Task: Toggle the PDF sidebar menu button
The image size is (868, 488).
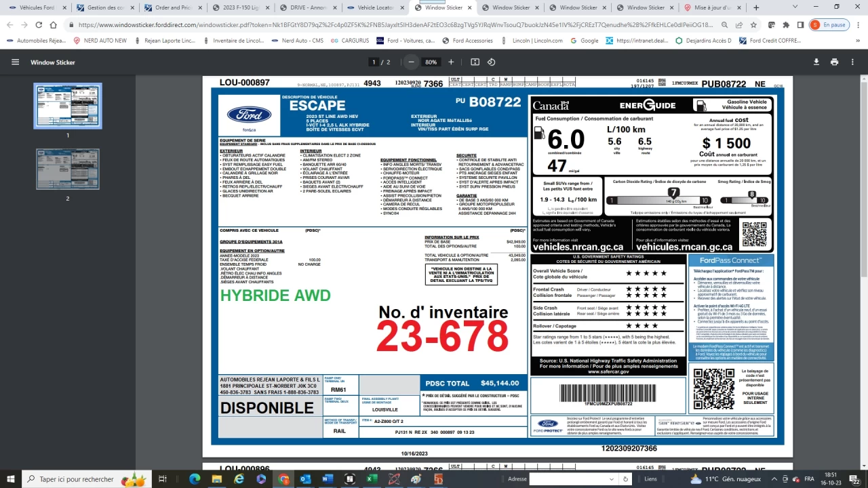Action: [15, 62]
